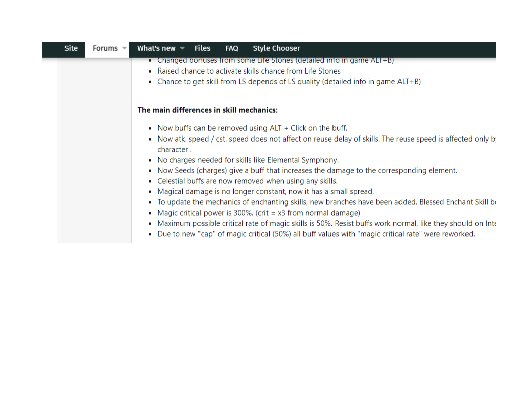Image resolution: width=532 pixels, height=411 pixels.
Task: Click the 'Celestial buffs are now removed' line
Action: click(x=247, y=181)
